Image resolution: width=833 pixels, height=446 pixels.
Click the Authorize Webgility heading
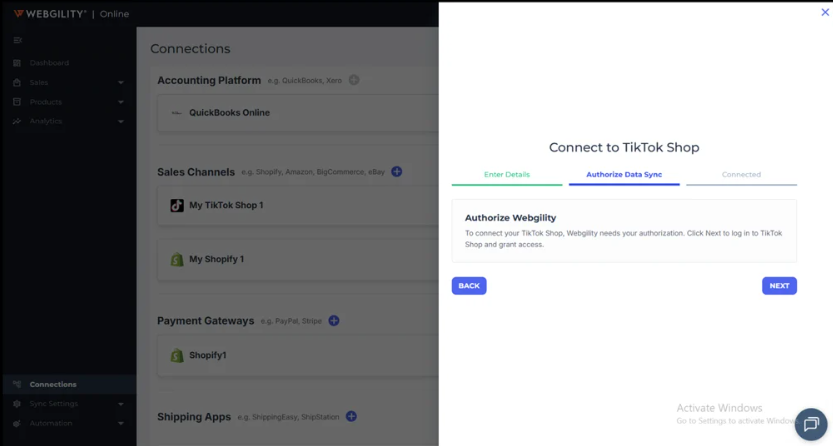click(511, 218)
